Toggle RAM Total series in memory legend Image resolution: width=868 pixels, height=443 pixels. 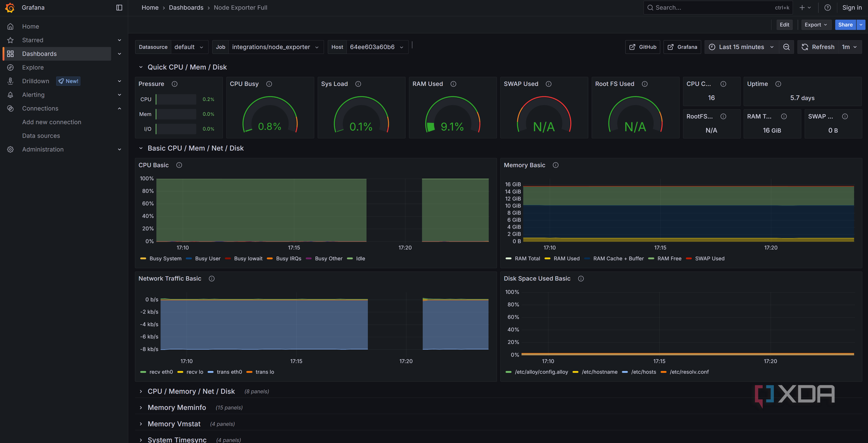(x=527, y=258)
